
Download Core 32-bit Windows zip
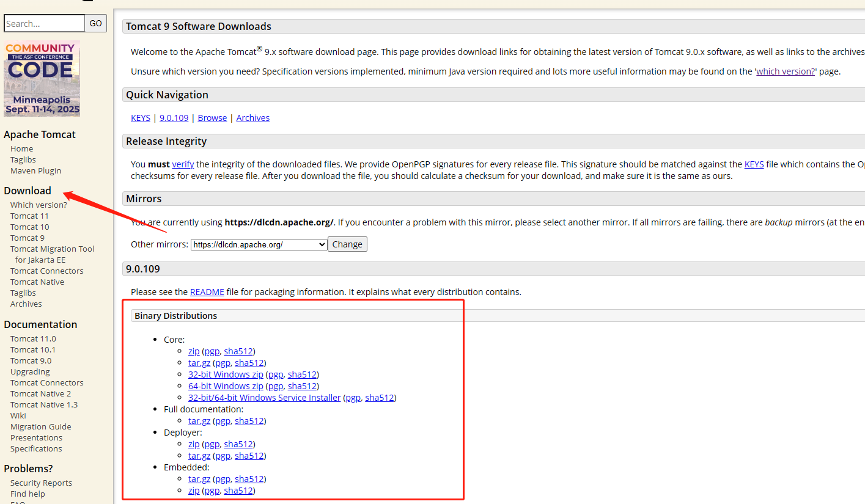click(x=226, y=374)
